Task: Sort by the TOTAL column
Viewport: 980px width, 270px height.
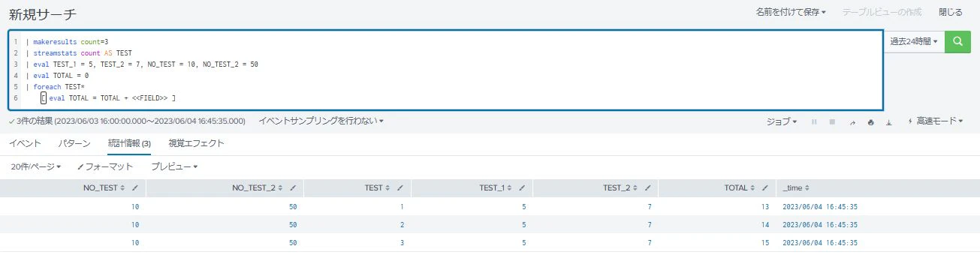Action: pos(740,188)
